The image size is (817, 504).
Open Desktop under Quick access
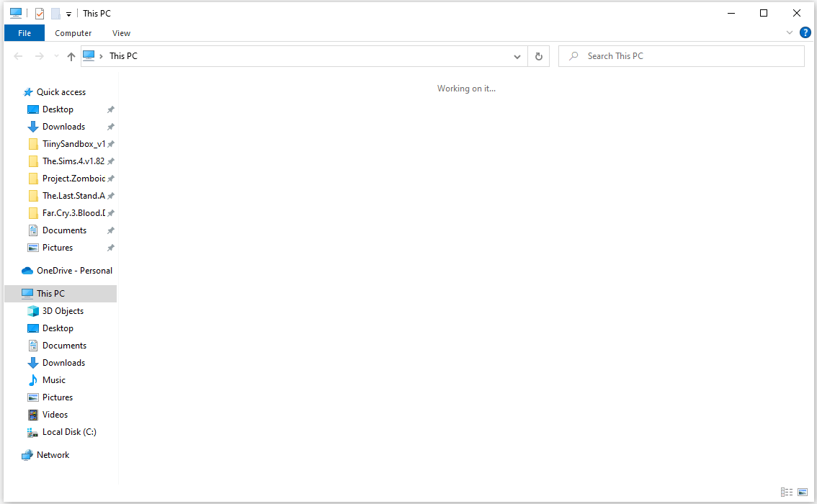point(58,109)
